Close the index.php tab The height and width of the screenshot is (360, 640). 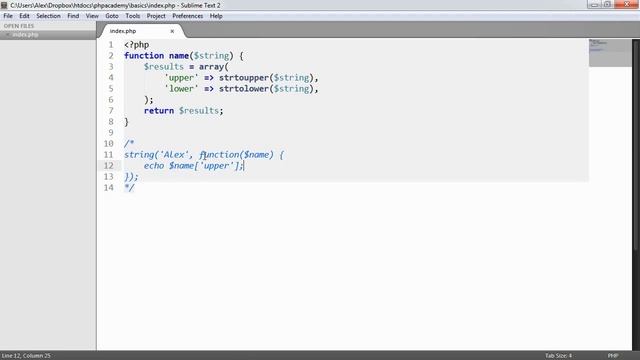pos(172,31)
